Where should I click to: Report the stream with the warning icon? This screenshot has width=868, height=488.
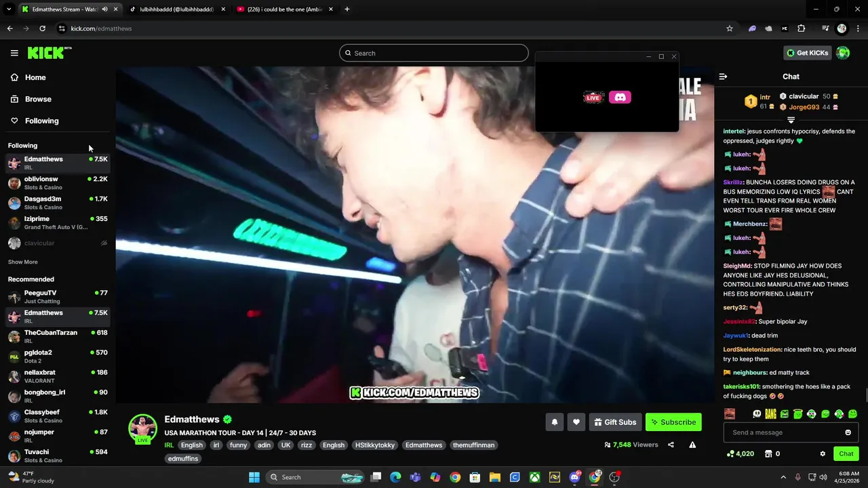click(x=692, y=445)
